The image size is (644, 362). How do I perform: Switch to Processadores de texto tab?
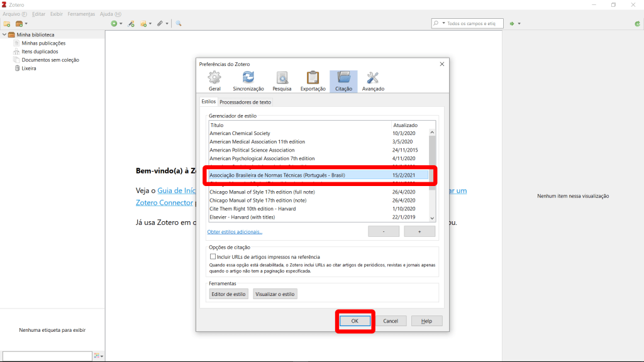tap(245, 102)
